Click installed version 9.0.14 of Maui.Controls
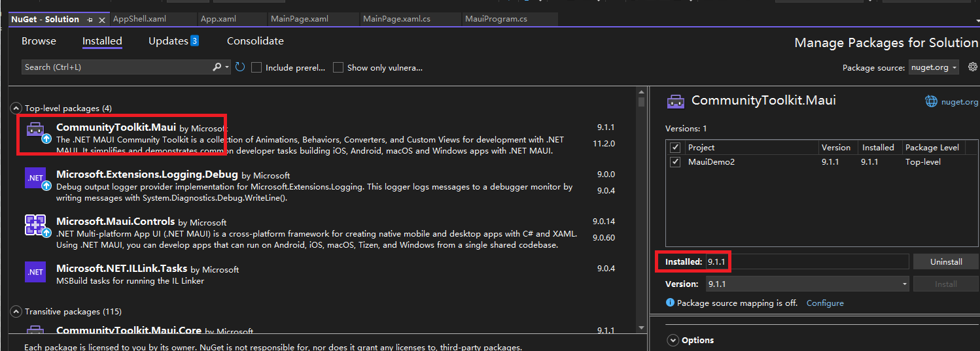The width and height of the screenshot is (980, 351). pos(603,222)
